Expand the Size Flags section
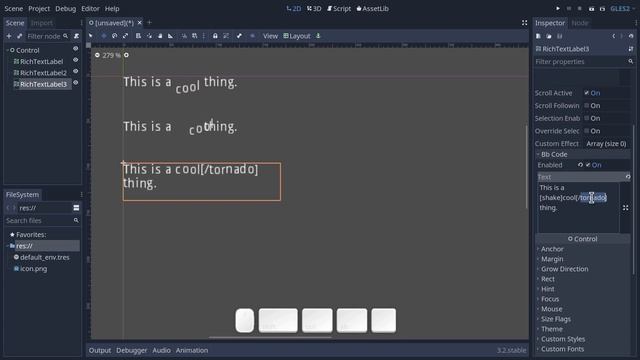The height and width of the screenshot is (360, 640). coord(583,319)
